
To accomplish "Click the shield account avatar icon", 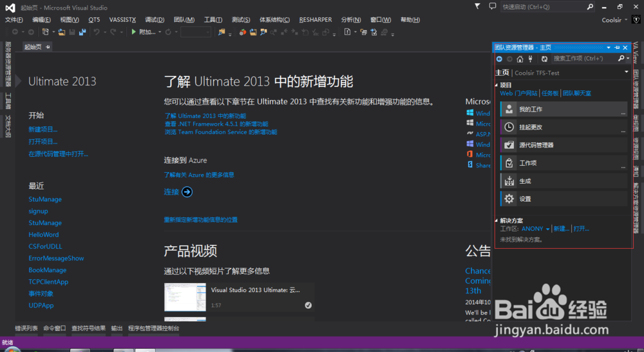I will (x=636, y=19).
